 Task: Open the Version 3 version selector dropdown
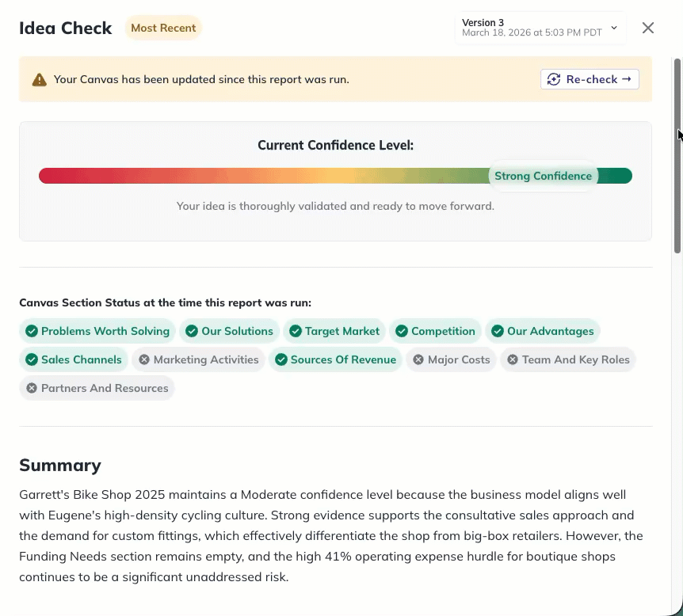(540, 28)
